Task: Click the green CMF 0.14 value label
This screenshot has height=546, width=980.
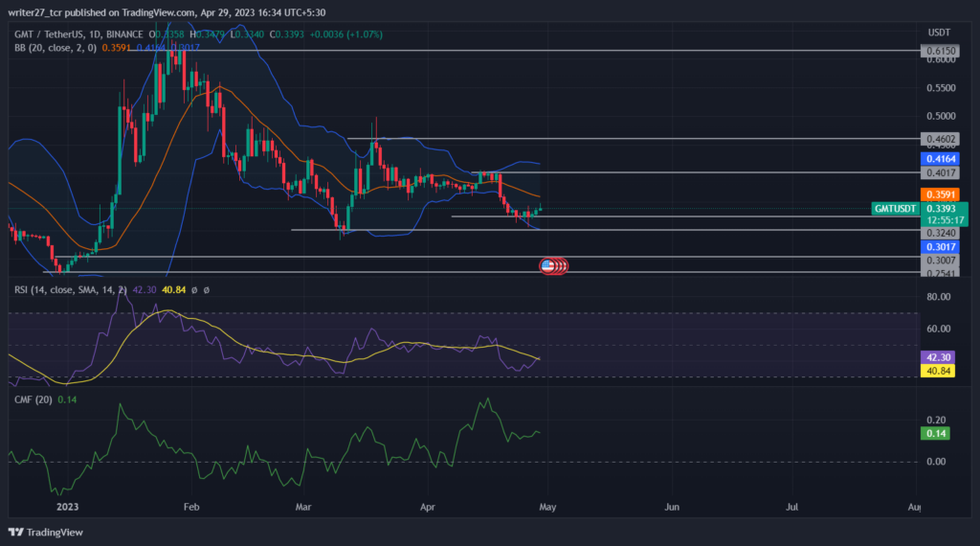Action: click(x=935, y=433)
